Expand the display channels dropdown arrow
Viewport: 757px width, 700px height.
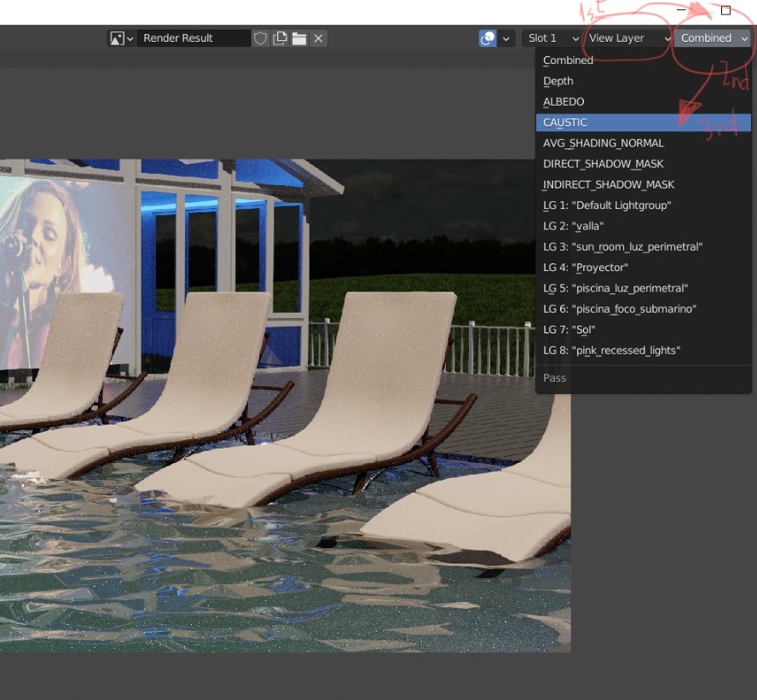coord(507,38)
